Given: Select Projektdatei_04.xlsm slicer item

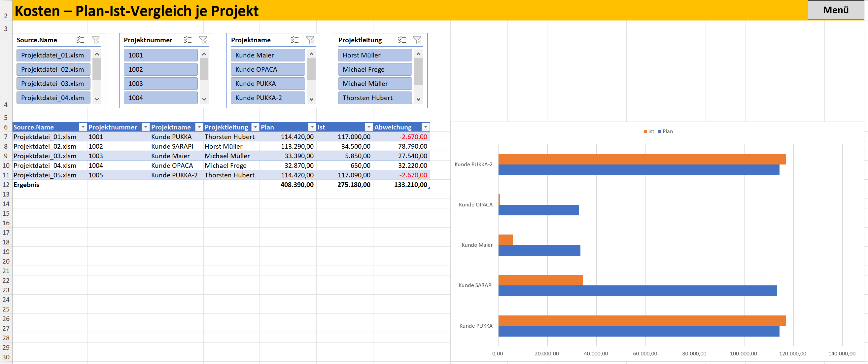Looking at the screenshot, I should pyautogui.click(x=53, y=97).
